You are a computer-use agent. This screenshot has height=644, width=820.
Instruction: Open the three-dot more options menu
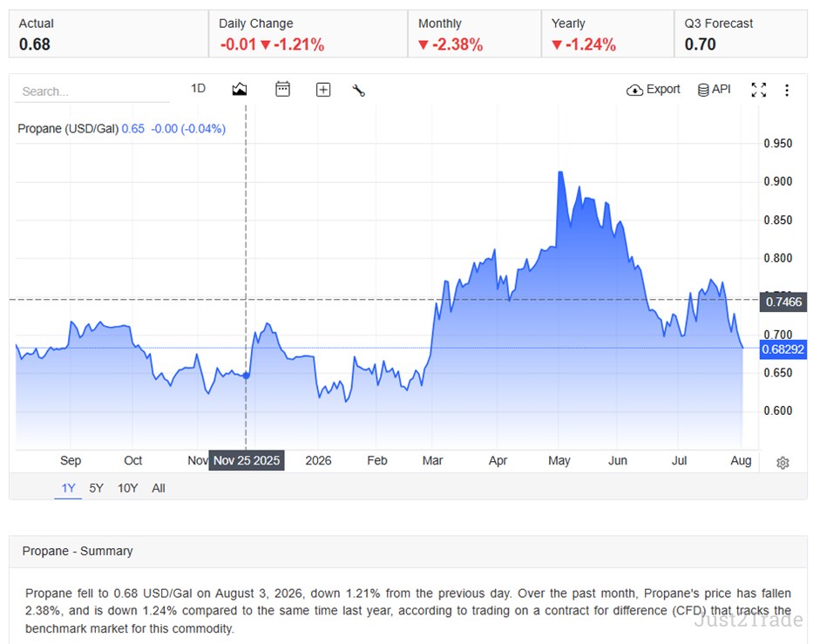click(787, 91)
